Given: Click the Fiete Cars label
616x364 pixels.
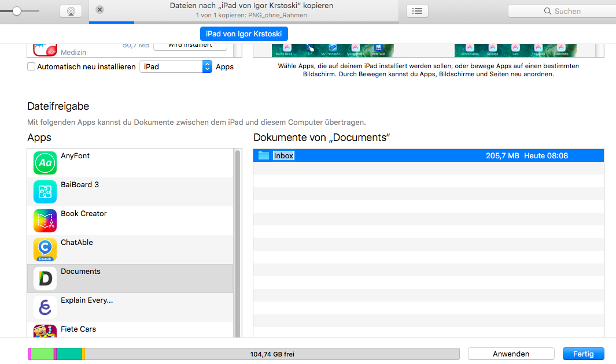Looking at the screenshot, I should 78,329.
